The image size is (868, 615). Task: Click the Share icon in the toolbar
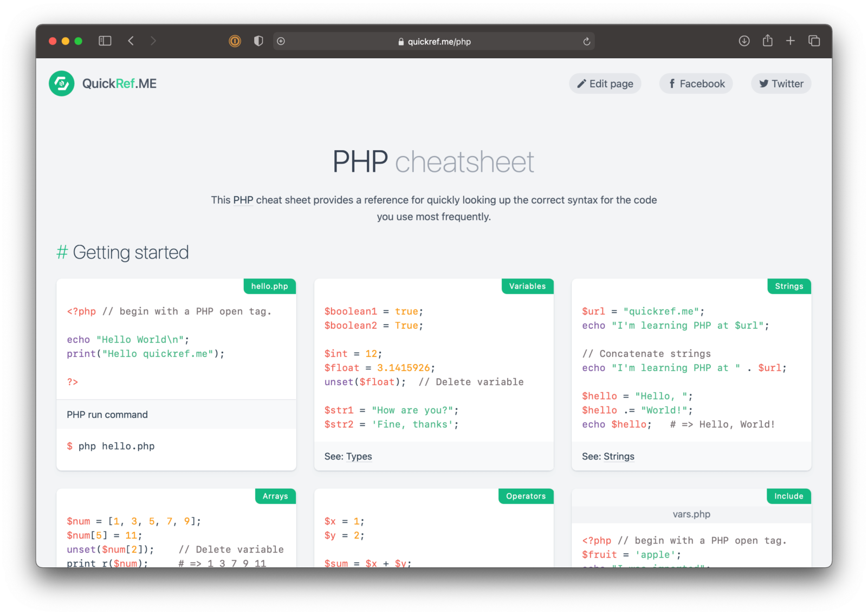[767, 41]
